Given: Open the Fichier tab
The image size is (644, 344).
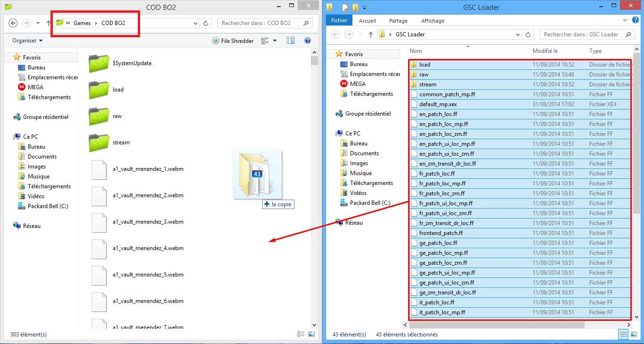Looking at the screenshot, I should [339, 21].
